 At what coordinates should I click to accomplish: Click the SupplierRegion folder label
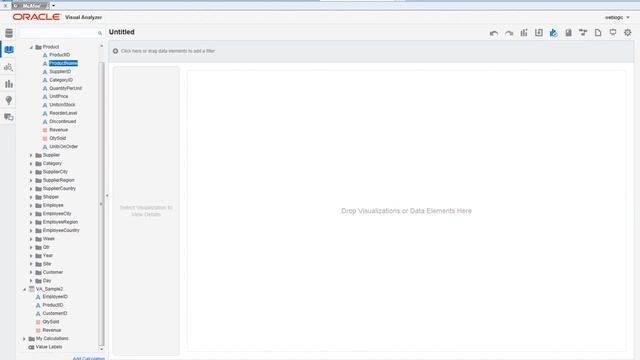click(x=58, y=180)
